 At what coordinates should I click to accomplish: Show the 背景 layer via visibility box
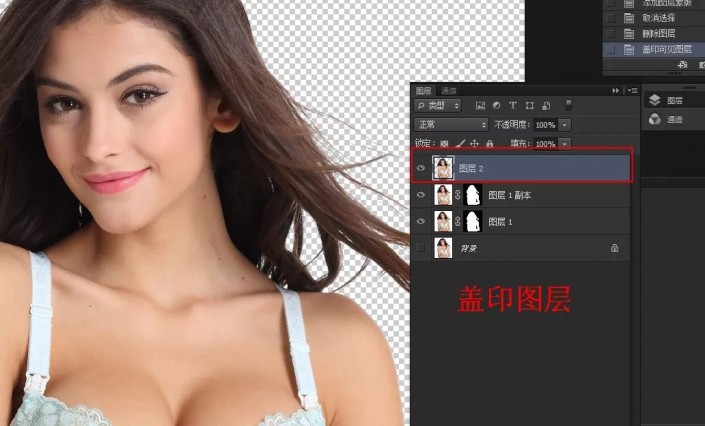421,248
